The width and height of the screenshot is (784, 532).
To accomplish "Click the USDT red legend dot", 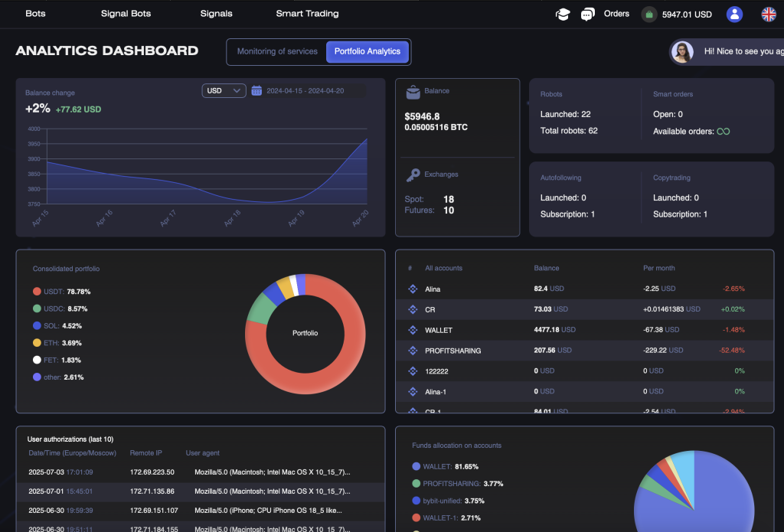I will pos(37,292).
